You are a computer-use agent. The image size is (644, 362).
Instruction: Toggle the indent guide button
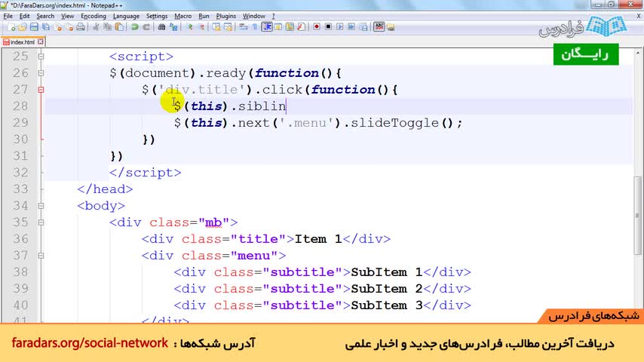tap(266, 27)
